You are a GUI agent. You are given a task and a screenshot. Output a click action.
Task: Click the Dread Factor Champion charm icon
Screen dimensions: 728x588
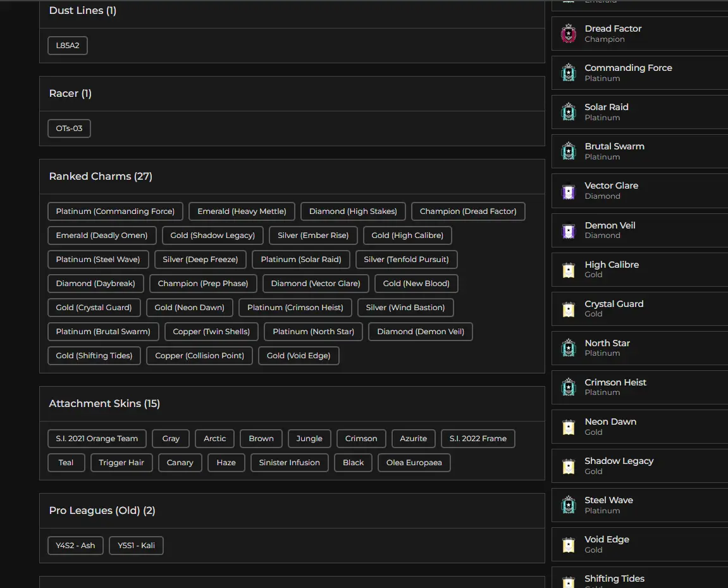click(x=569, y=34)
